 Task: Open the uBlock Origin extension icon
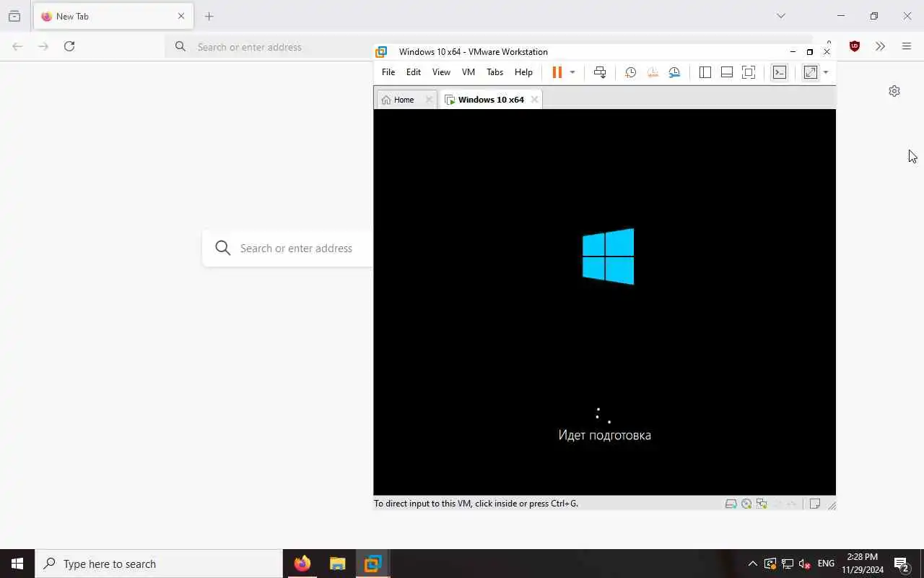click(x=855, y=46)
